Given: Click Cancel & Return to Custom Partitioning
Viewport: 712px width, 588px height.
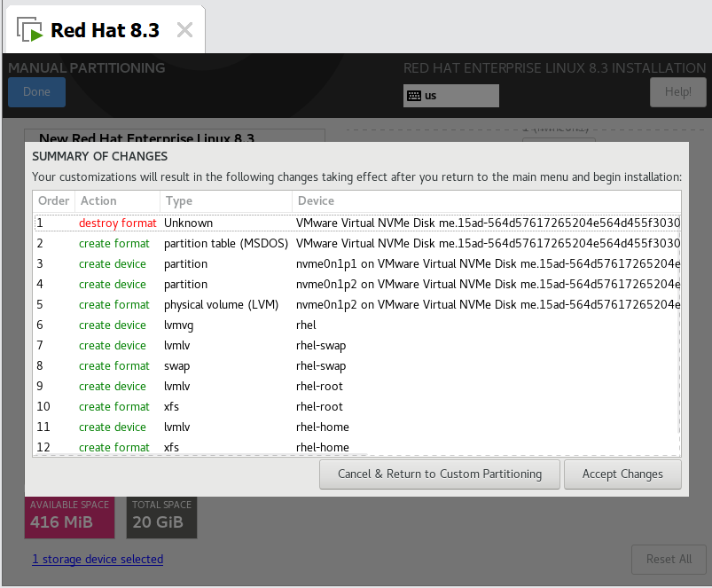Looking at the screenshot, I should [x=440, y=474].
